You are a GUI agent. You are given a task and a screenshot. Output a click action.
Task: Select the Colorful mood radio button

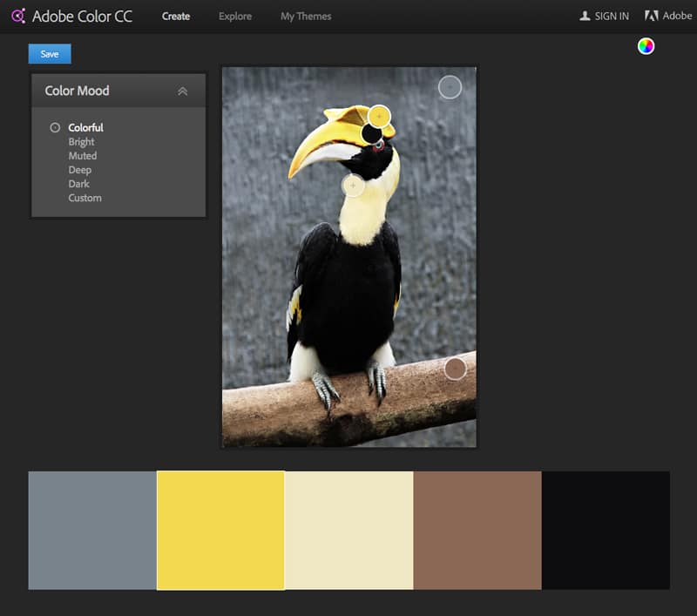click(55, 127)
